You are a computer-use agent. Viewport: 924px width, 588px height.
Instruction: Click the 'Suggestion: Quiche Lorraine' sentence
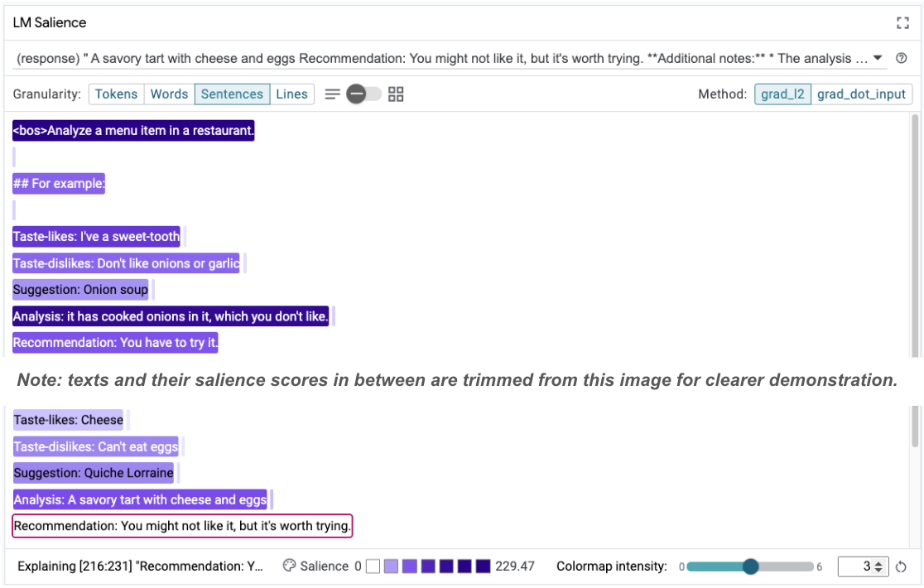pyautogui.click(x=94, y=473)
